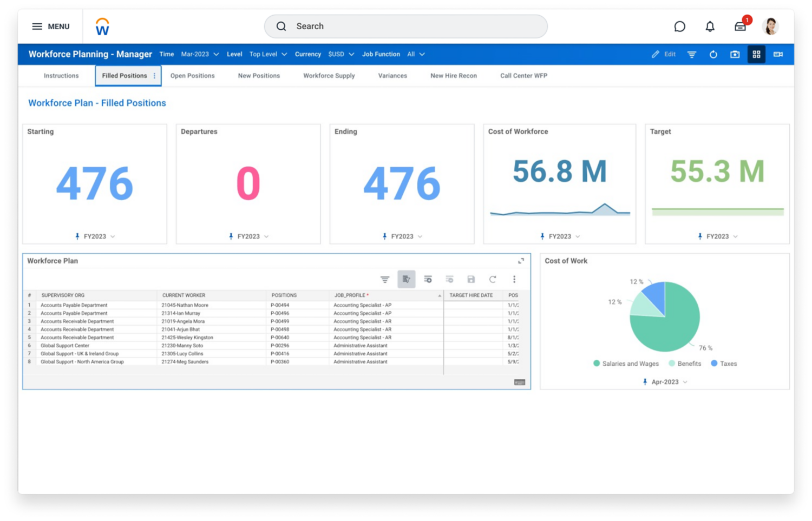This screenshot has height=521, width=812.
Task: Click save icon in Workforce Plan toolbar
Action: point(471,279)
